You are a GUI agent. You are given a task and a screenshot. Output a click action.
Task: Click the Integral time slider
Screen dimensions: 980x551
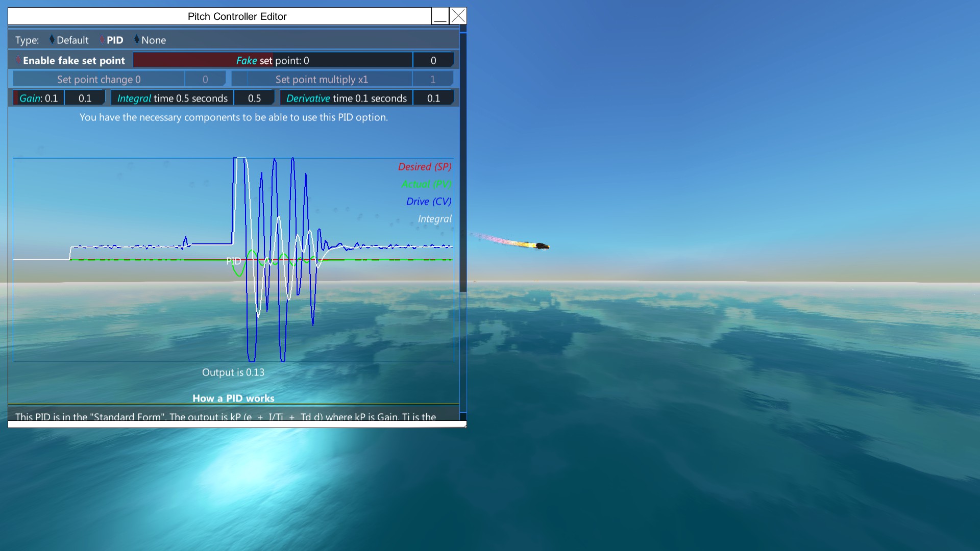172,98
